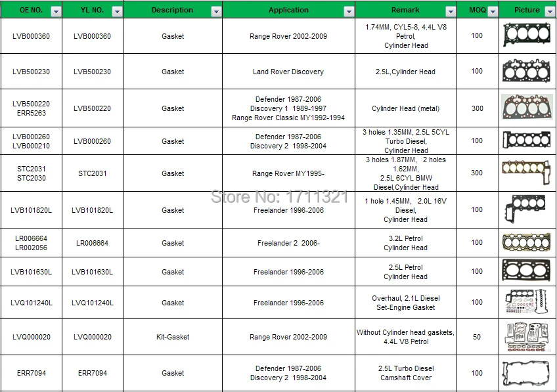Select the LVQ000020 kit-gasket picture

tap(526, 337)
